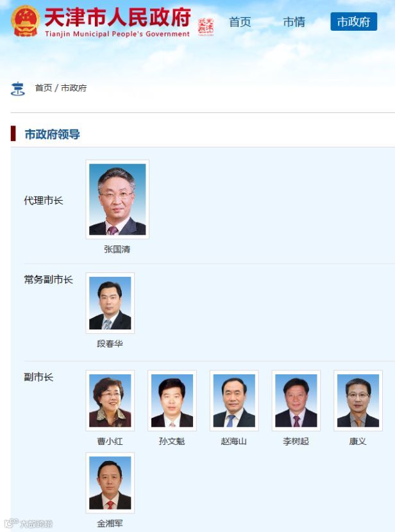Click the name link 张国清
The image size is (395, 532).
click(x=117, y=249)
